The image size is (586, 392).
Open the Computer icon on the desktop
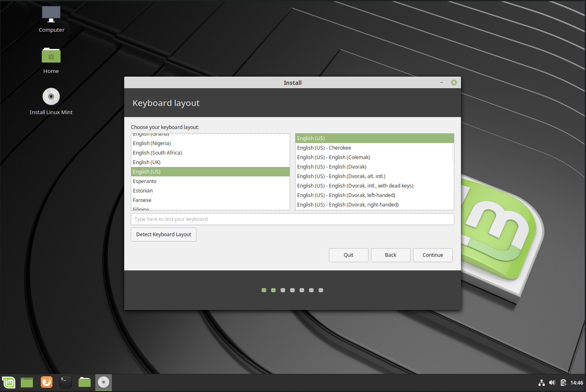pos(51,19)
